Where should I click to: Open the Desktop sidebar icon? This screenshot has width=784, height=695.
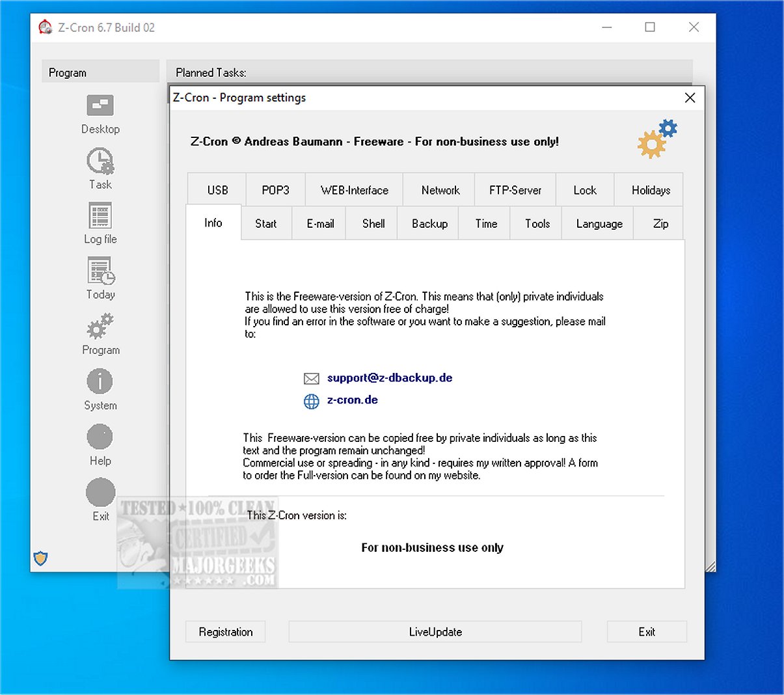(x=100, y=105)
